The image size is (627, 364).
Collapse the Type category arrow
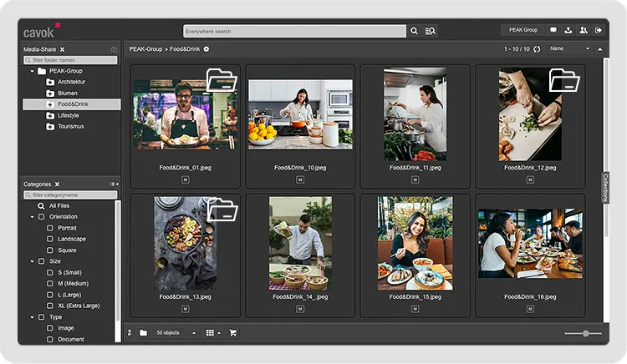[32, 317]
